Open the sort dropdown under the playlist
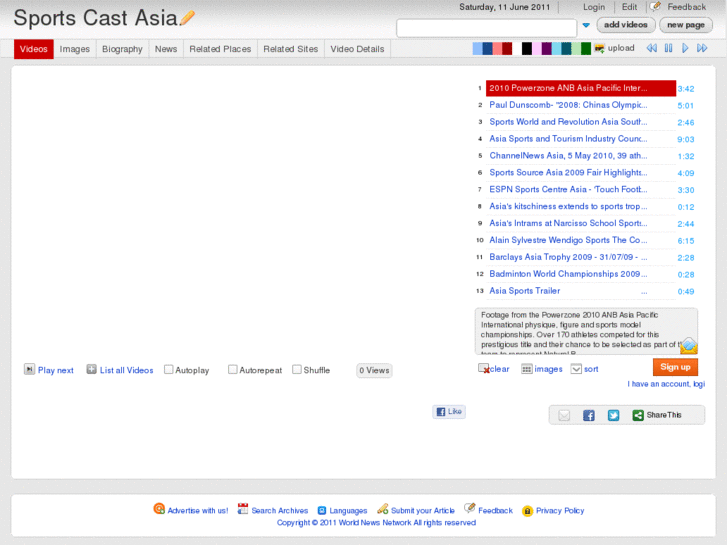This screenshot has width=727, height=545. 576,369
